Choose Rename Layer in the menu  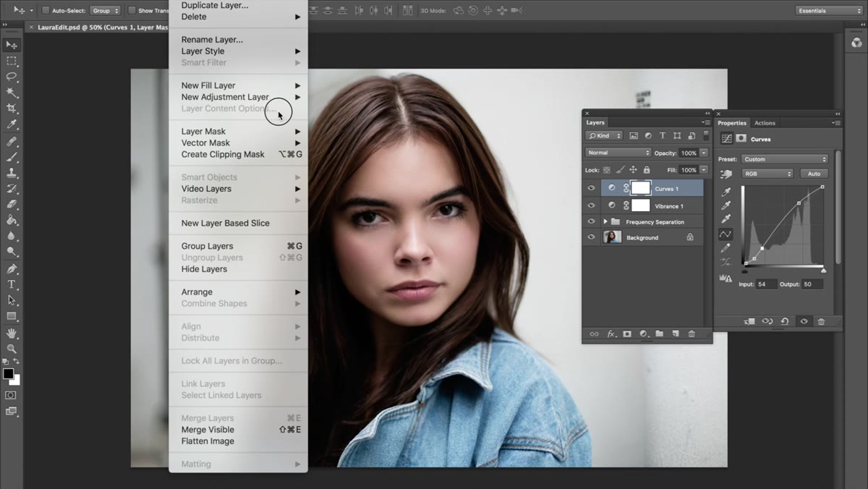238,40
